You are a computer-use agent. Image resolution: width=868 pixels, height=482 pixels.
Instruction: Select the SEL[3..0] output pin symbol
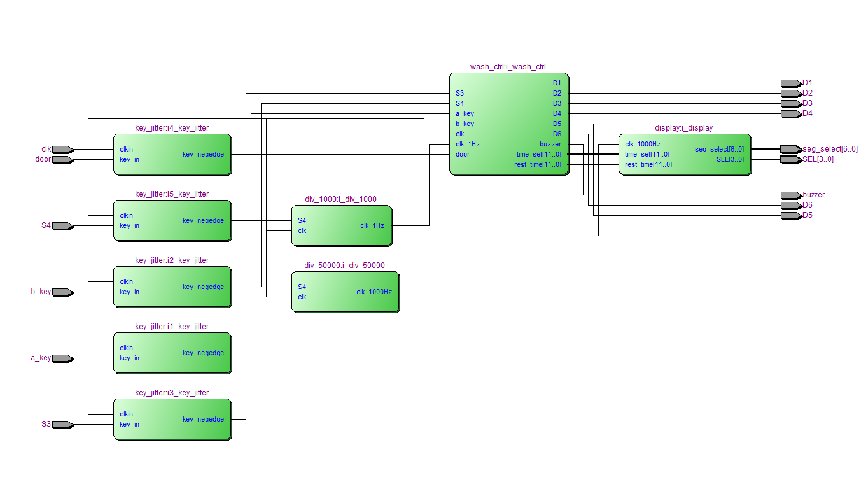click(791, 160)
